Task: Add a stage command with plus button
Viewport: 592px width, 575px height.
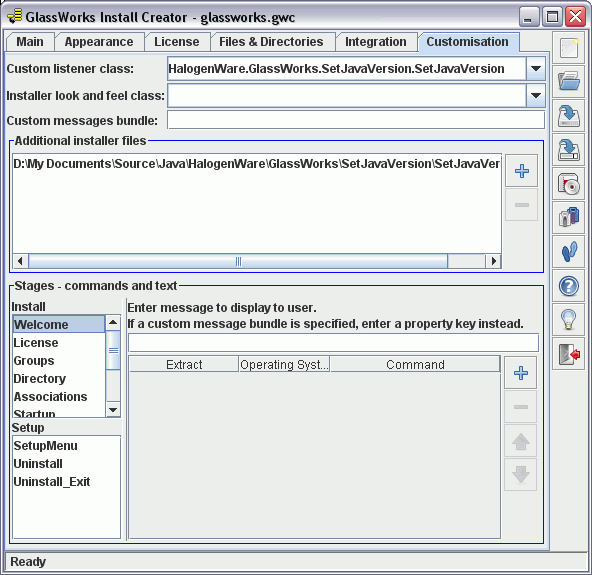Action: [521, 373]
